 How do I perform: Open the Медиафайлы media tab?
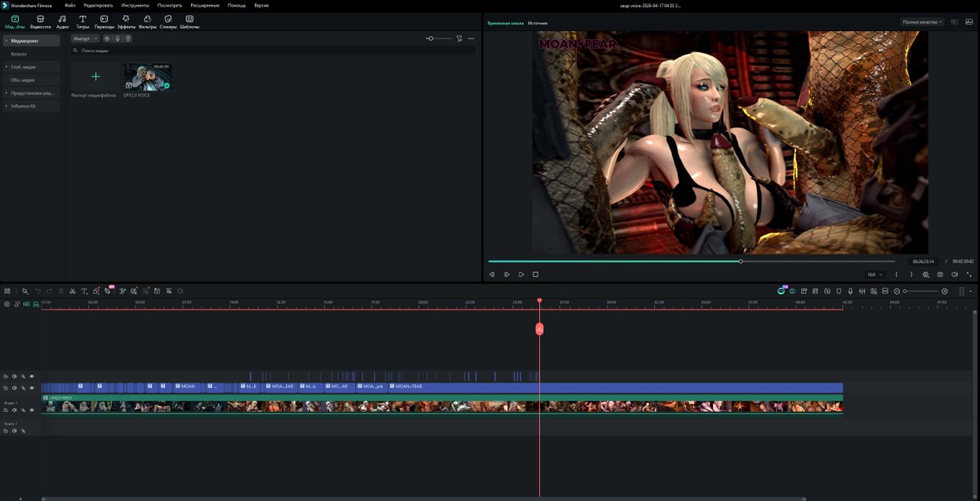coord(15,21)
